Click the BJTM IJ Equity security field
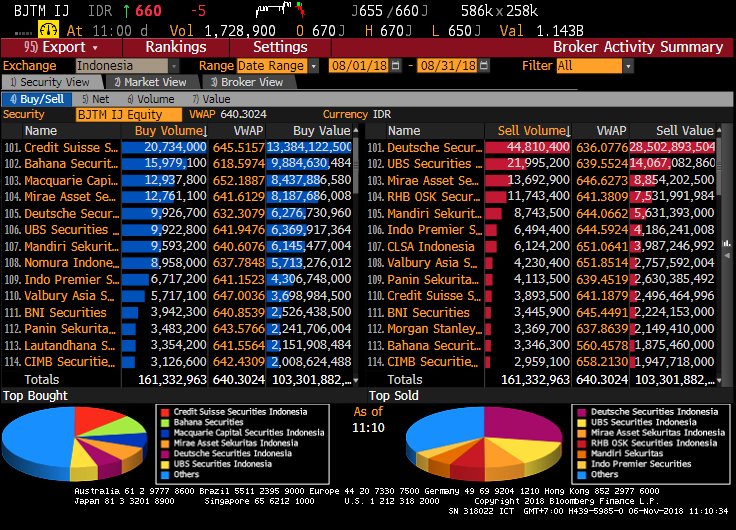 point(128,114)
